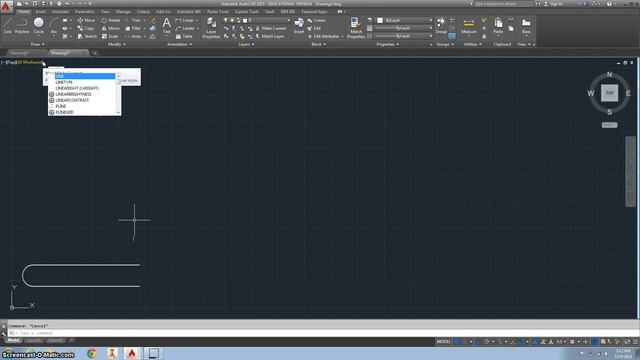Click the Type a command input field
This screenshot has width=640, height=360.
coord(322,333)
